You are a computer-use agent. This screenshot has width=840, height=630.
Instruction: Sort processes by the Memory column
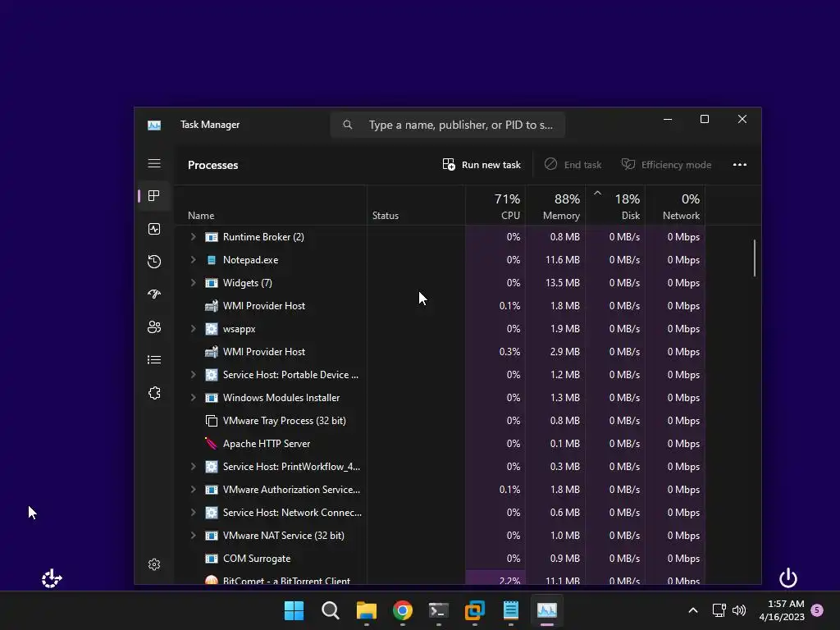[x=555, y=205]
